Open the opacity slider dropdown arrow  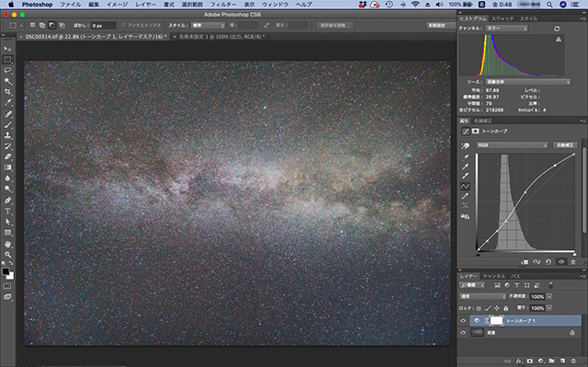click(549, 297)
